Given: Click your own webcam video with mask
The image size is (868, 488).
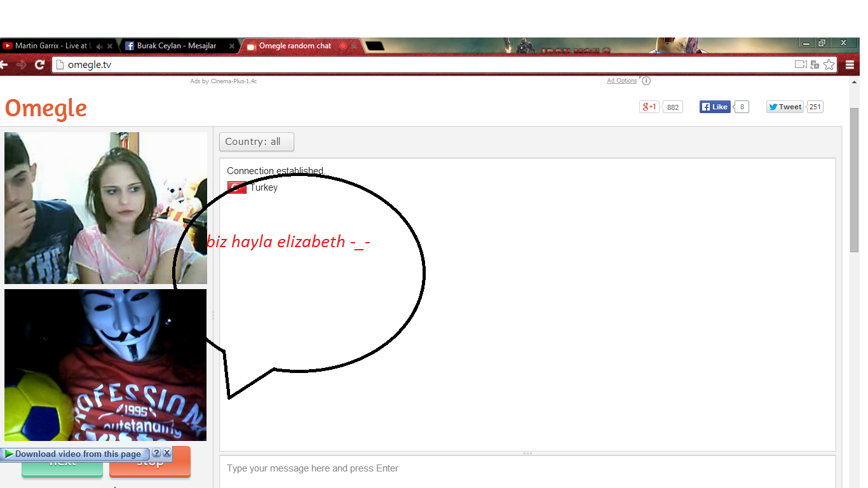Looking at the screenshot, I should tap(105, 365).
